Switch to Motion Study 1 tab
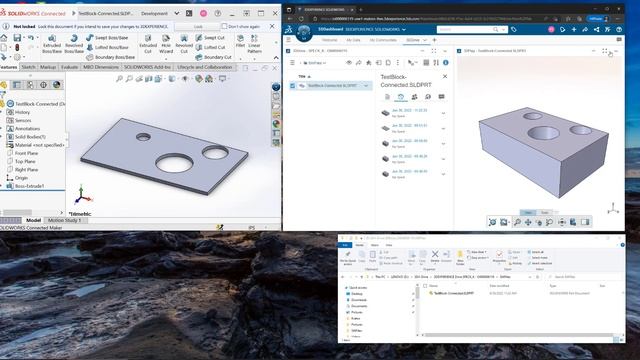 point(64,220)
